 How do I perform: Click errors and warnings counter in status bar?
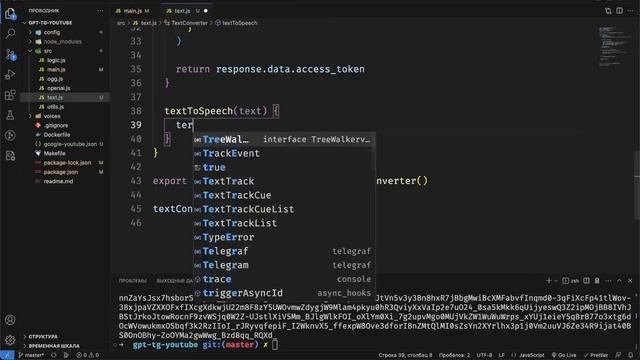[x=87, y=355]
